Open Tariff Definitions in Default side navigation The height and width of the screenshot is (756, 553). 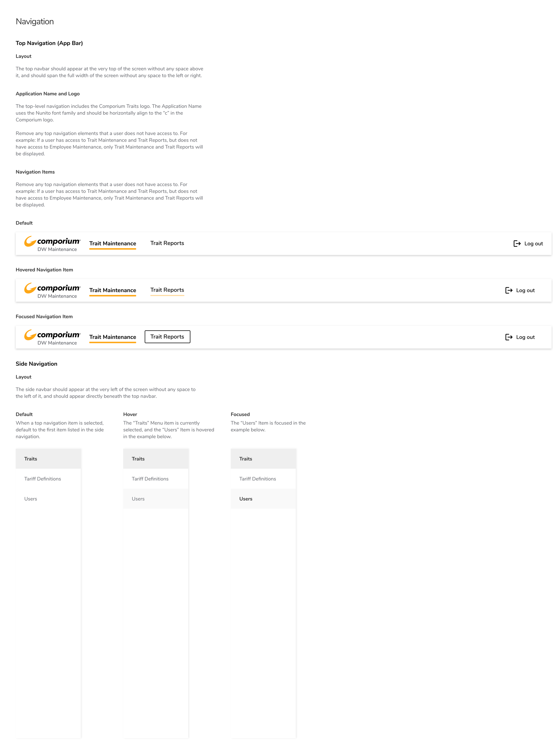tap(43, 479)
